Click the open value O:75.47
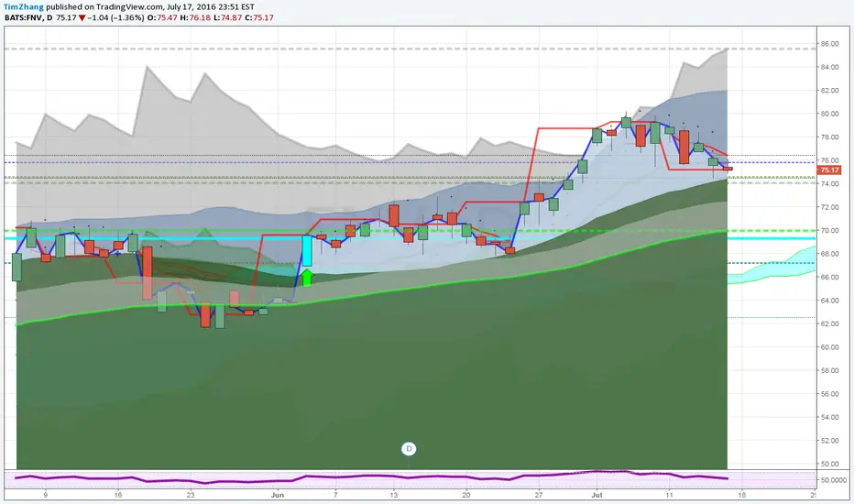Image resolution: width=854 pixels, height=504 pixels. pos(162,17)
